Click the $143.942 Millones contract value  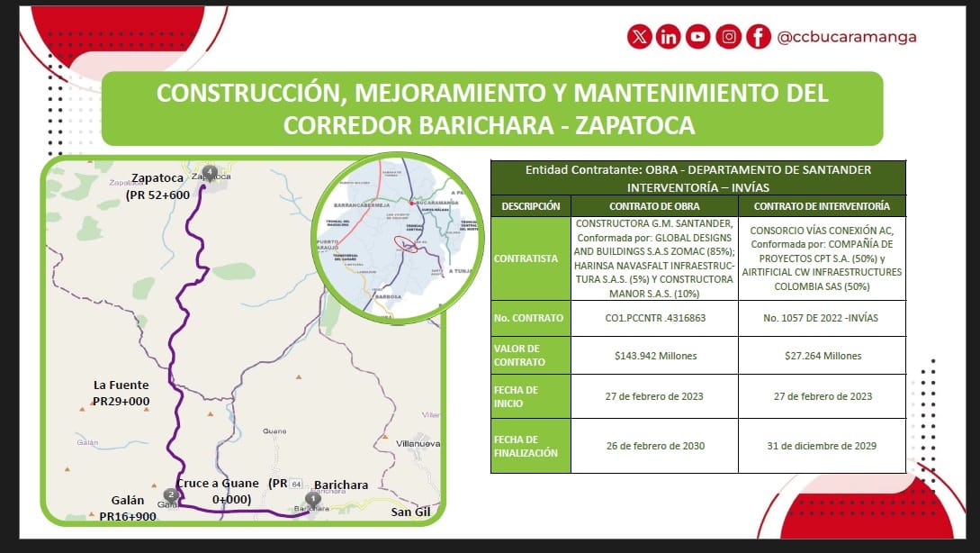pyautogui.click(x=653, y=356)
